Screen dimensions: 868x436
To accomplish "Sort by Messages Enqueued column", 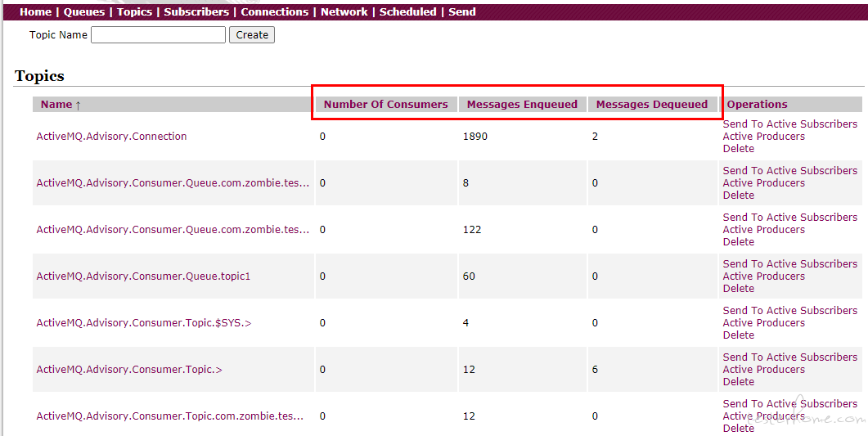I will [522, 104].
